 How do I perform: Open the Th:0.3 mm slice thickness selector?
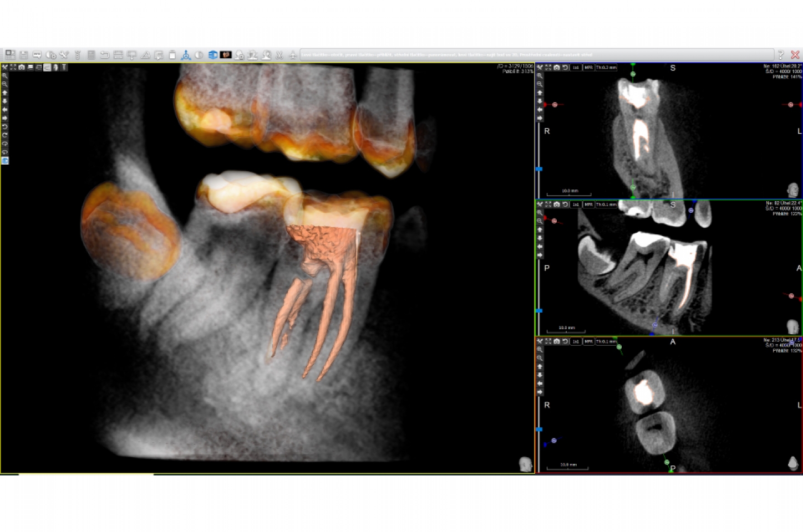(606, 68)
